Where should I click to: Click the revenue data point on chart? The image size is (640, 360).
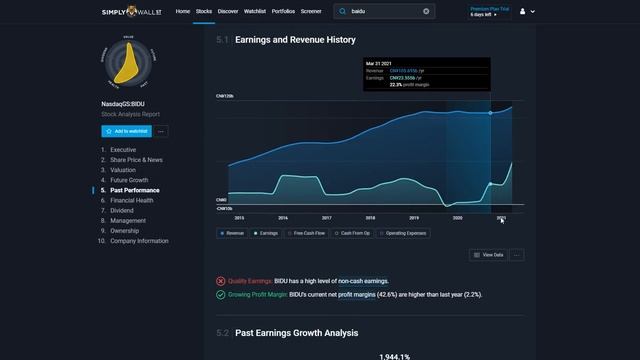click(x=491, y=113)
